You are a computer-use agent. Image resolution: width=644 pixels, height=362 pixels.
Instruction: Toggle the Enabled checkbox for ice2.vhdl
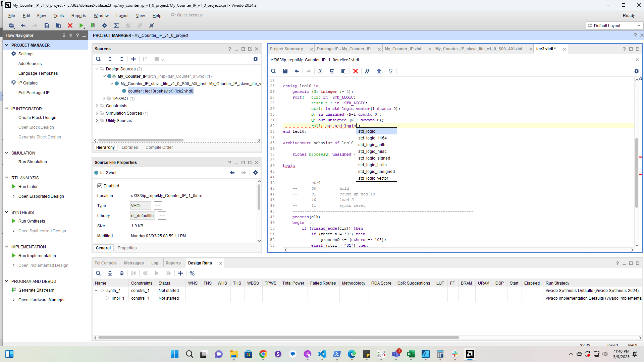[x=100, y=186]
